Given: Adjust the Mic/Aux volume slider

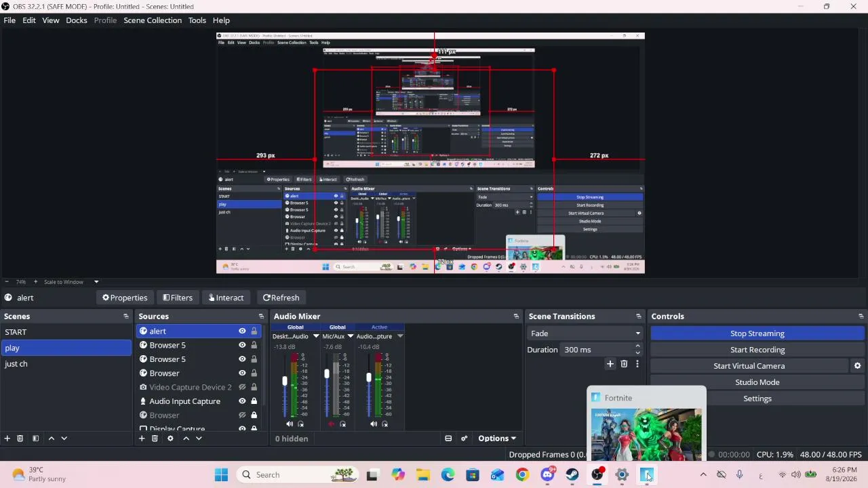Looking at the screenshot, I should [326, 373].
